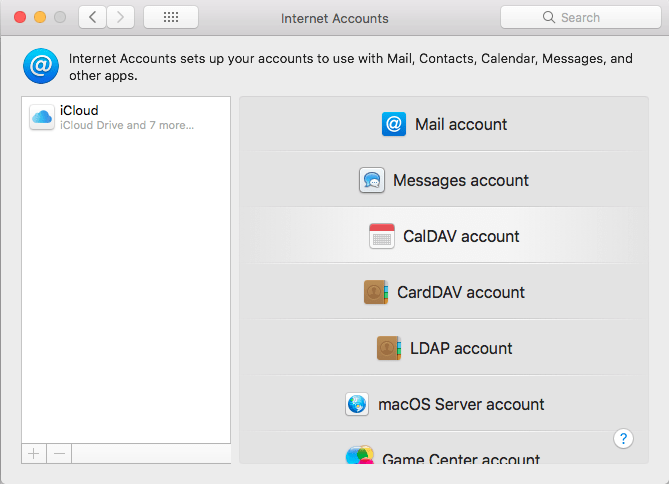Choose macOS Server account label
669x484 pixels.
click(461, 404)
